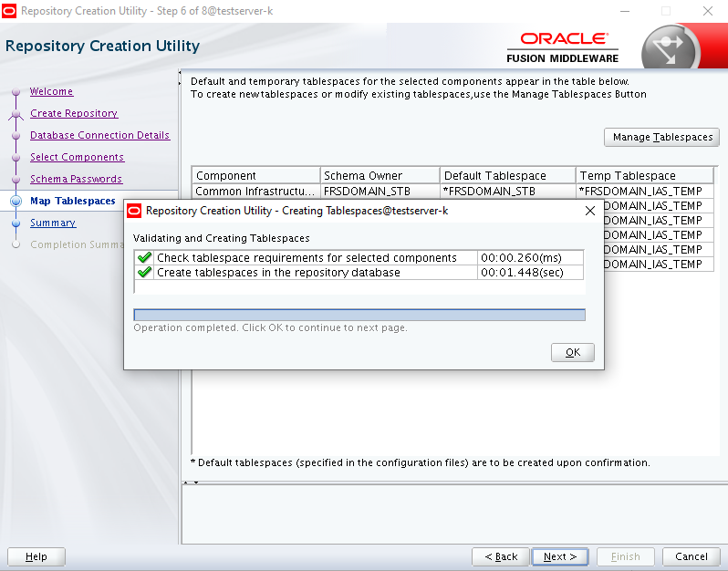Select 'Check tablespace requirements for selected components' text

pyautogui.click(x=307, y=257)
